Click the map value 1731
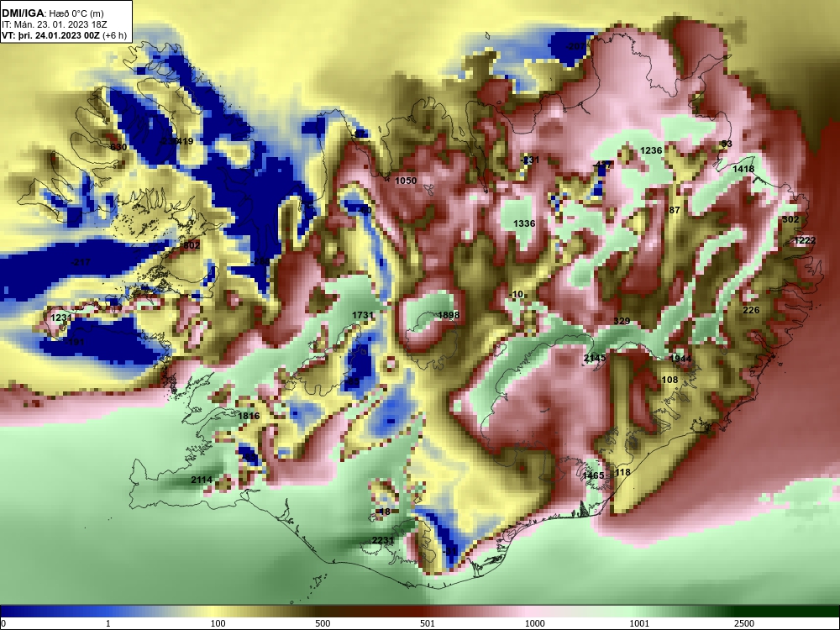The image size is (840, 630). (x=363, y=315)
